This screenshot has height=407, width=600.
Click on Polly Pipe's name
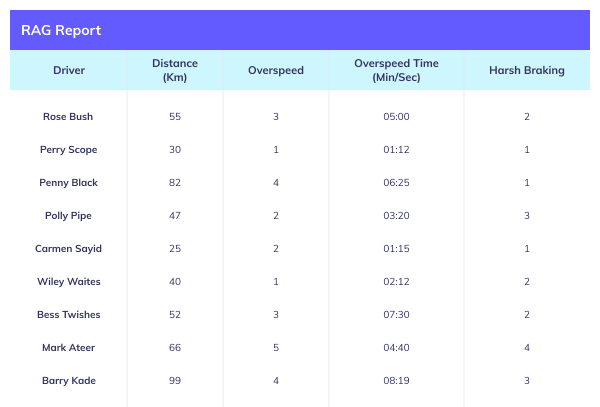(x=68, y=216)
